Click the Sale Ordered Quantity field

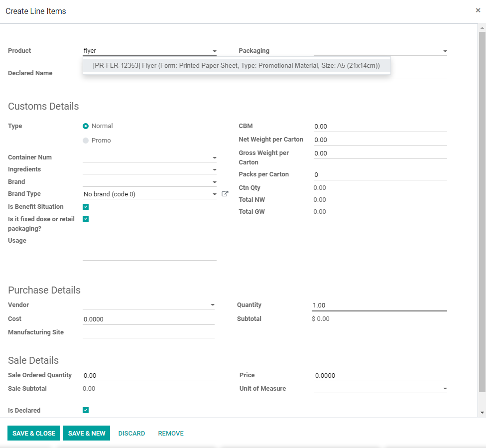click(x=150, y=375)
